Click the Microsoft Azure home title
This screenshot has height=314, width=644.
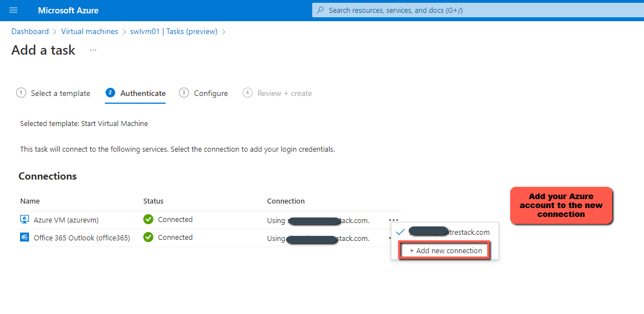[68, 10]
